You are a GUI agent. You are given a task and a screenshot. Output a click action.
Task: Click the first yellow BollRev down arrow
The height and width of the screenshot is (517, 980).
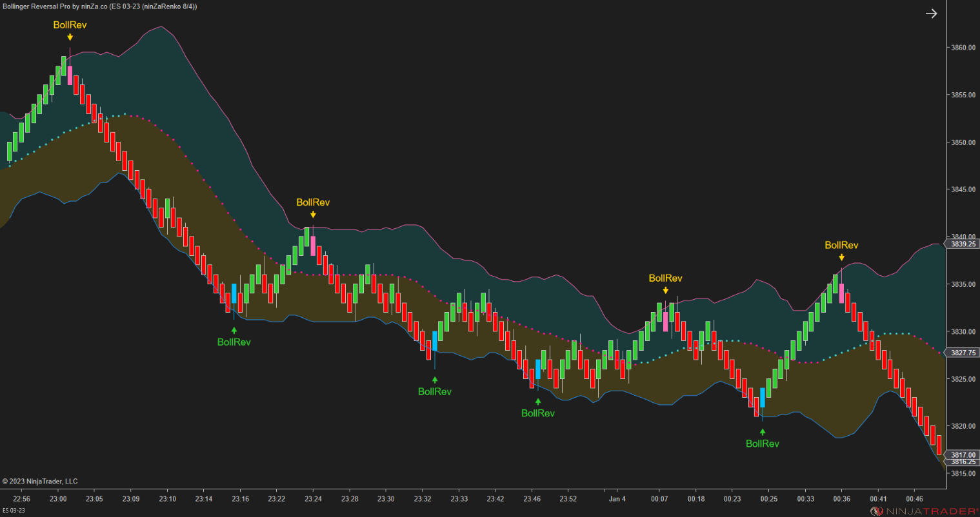coord(69,37)
